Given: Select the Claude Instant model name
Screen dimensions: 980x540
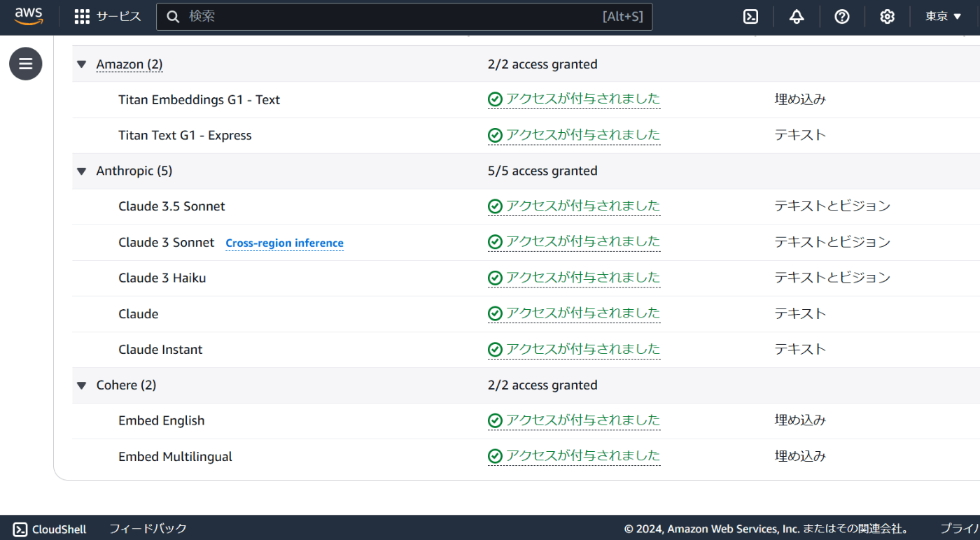Looking at the screenshot, I should click(x=160, y=350).
